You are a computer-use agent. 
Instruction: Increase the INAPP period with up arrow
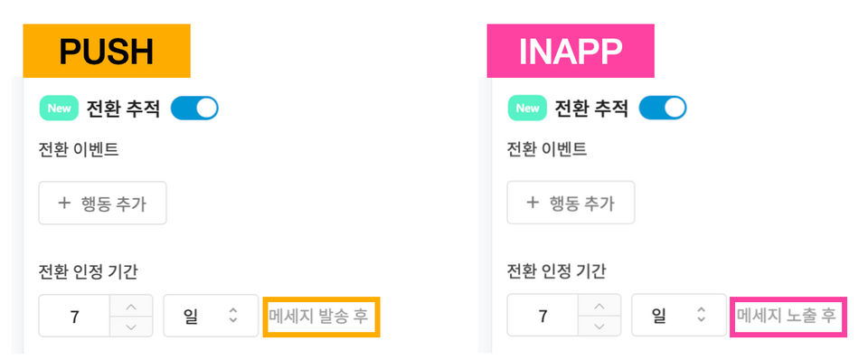click(x=599, y=306)
